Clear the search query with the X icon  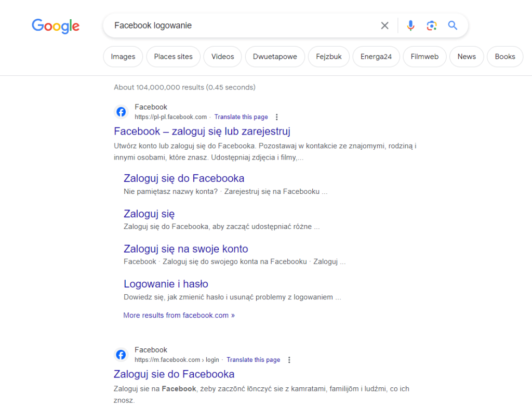pyautogui.click(x=384, y=25)
